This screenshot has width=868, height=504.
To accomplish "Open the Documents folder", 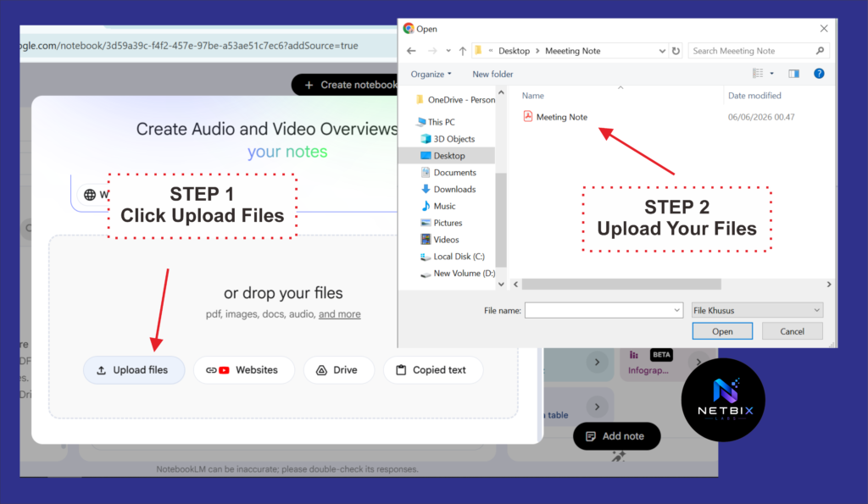I will [448, 173].
